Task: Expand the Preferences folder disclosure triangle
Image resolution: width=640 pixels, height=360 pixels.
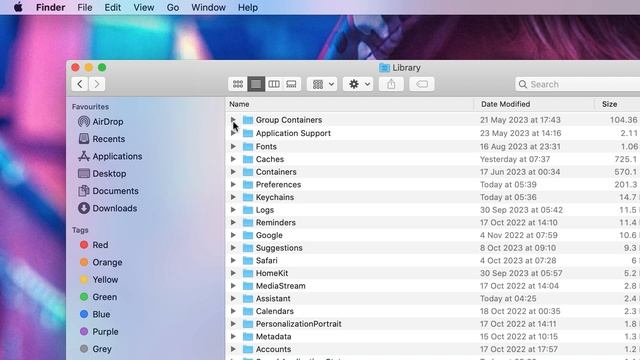Action: (x=233, y=184)
